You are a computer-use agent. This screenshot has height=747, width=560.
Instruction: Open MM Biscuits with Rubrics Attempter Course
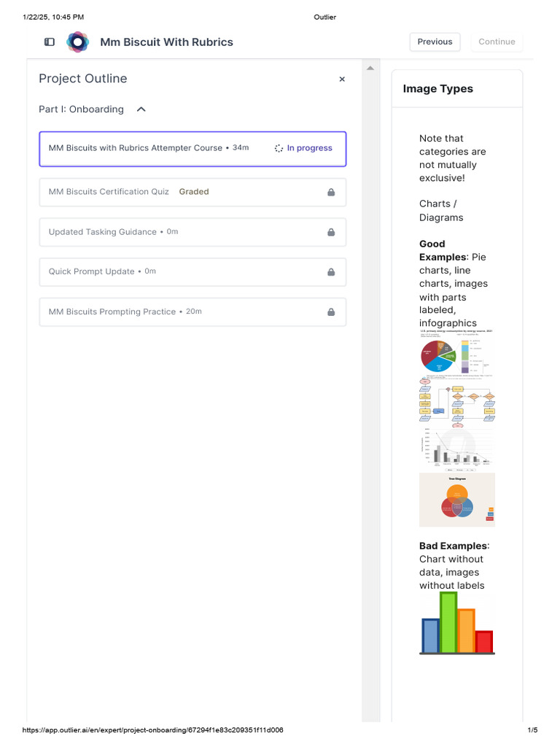coord(136,148)
